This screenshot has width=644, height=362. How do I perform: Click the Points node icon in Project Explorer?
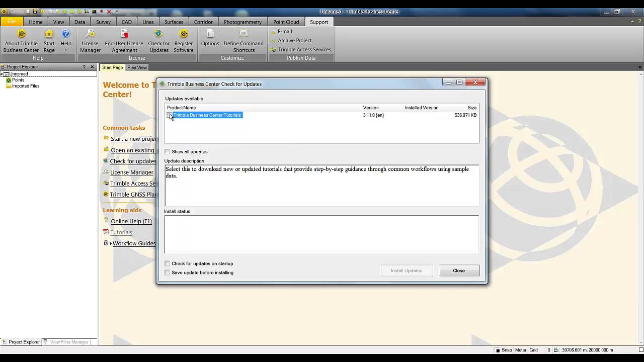[9, 80]
